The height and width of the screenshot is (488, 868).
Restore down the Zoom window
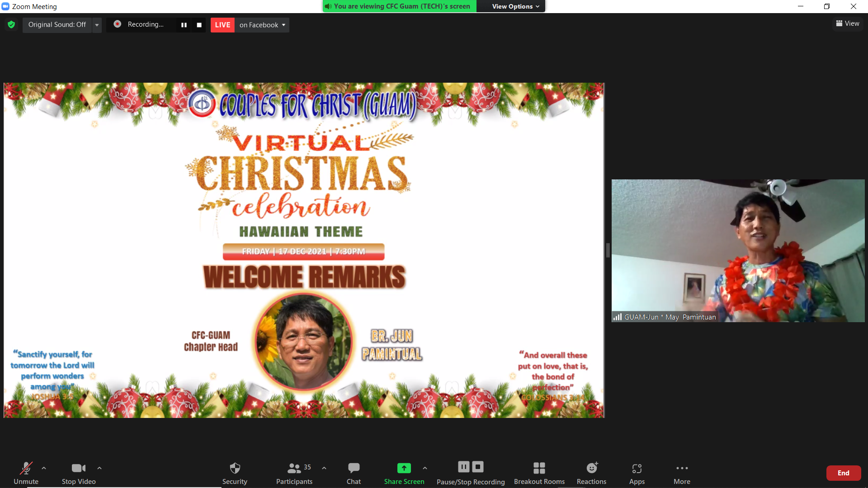[x=827, y=6]
